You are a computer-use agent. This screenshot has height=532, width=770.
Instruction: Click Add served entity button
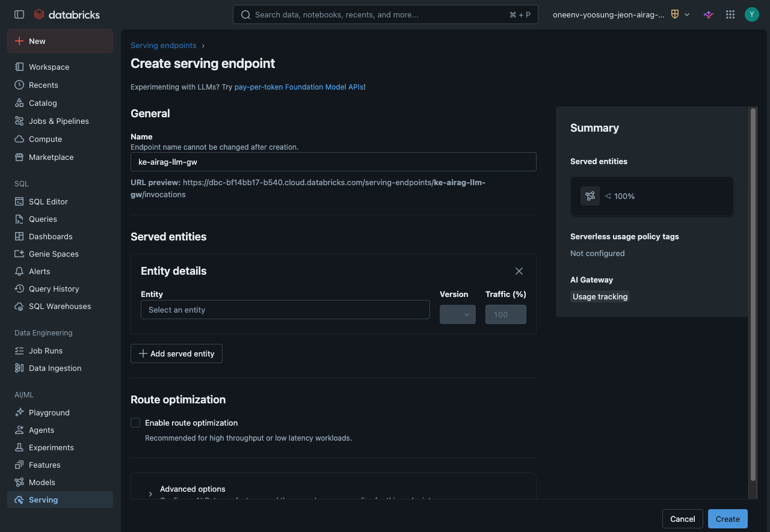[176, 353]
